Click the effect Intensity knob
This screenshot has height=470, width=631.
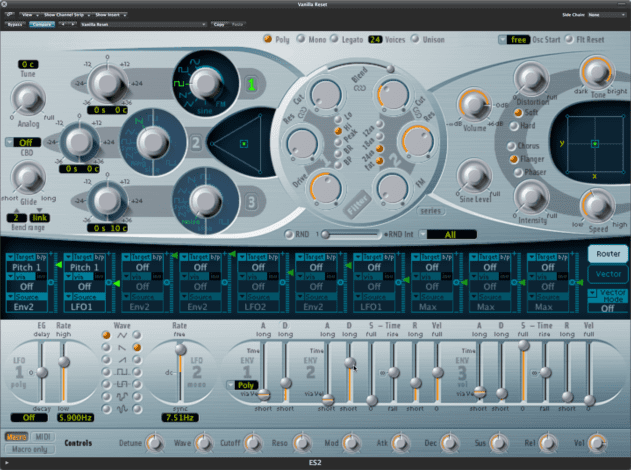coord(532,197)
